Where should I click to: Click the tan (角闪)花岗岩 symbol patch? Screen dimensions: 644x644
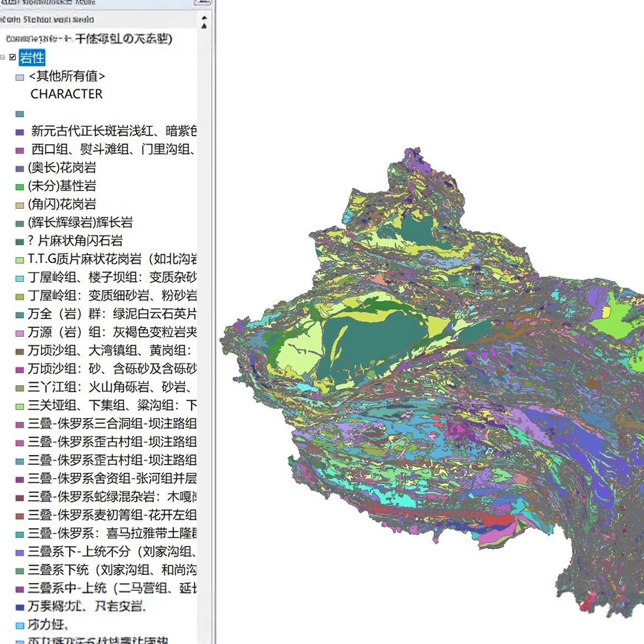19,205
